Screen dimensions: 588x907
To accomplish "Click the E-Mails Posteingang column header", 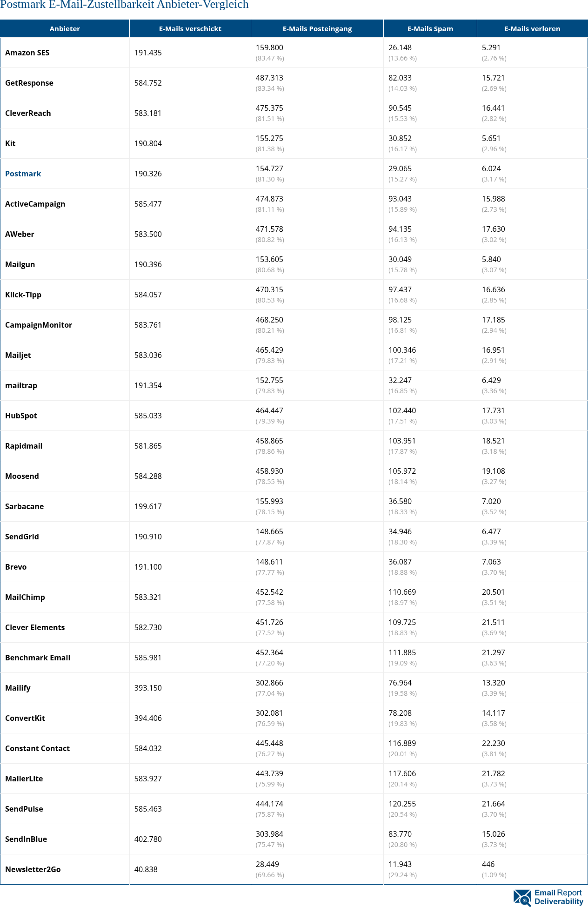I will [x=317, y=29].
